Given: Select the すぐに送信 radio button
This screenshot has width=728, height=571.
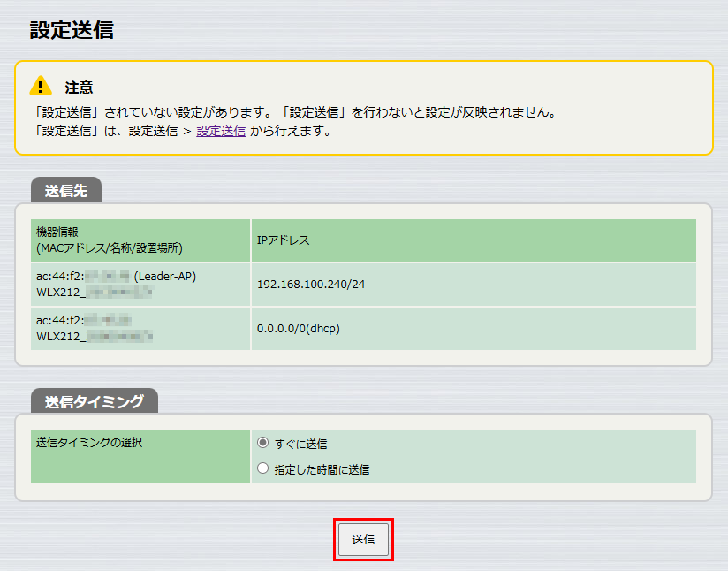Looking at the screenshot, I should click(262, 445).
